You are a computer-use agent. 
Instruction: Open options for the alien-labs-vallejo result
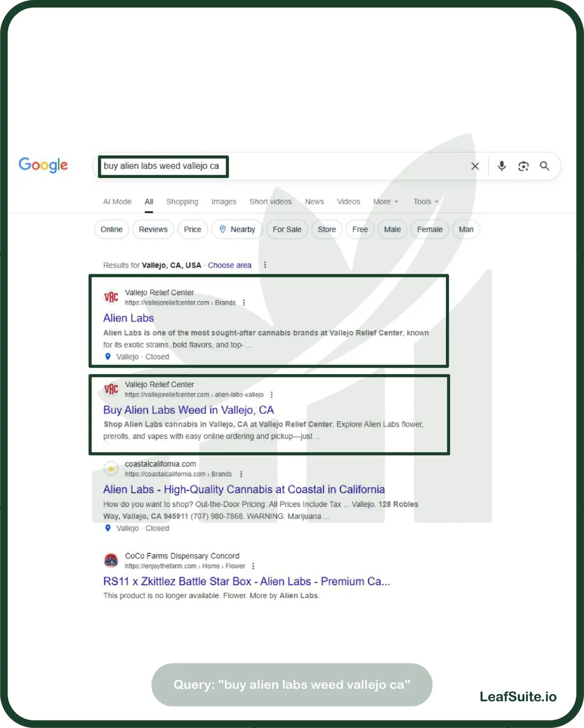click(x=272, y=395)
